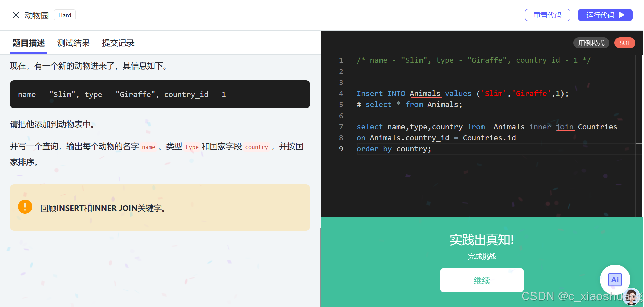Click the red SQL language badge
Screen dimensions: 644x307
[x=624, y=43]
